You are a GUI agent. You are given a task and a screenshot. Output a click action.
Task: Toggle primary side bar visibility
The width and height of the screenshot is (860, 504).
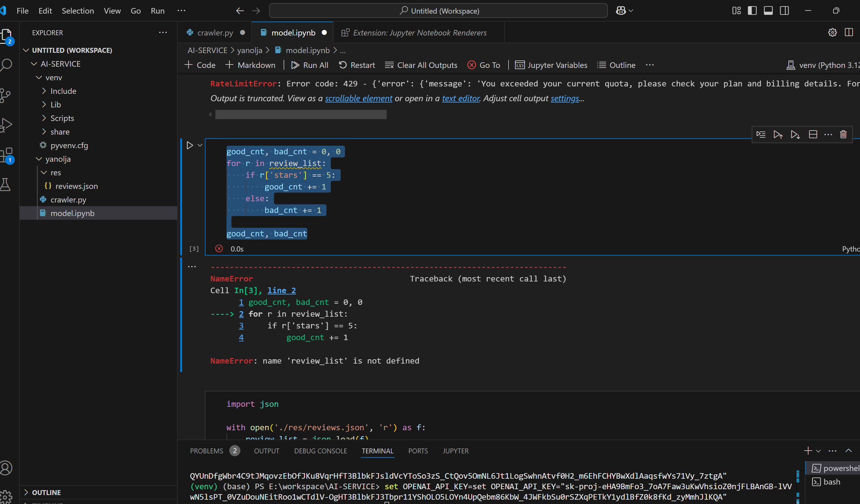[x=752, y=10]
